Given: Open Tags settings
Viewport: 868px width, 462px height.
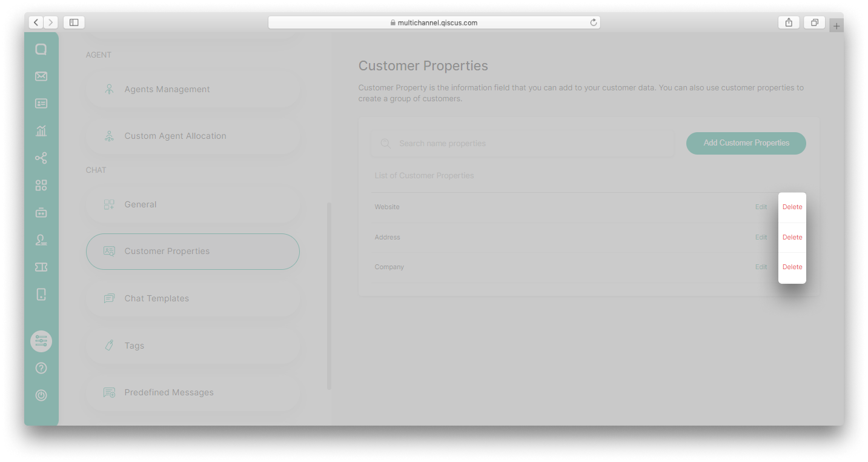Looking at the screenshot, I should pos(193,346).
